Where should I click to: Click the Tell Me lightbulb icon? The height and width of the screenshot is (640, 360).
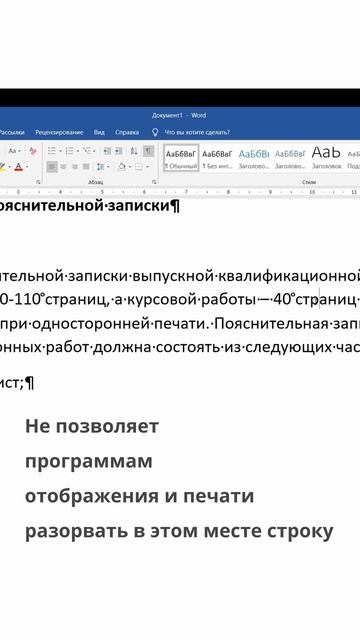click(x=155, y=132)
